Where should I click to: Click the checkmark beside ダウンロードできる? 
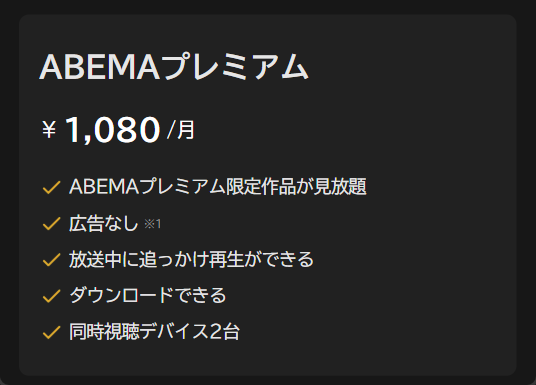click(51, 296)
